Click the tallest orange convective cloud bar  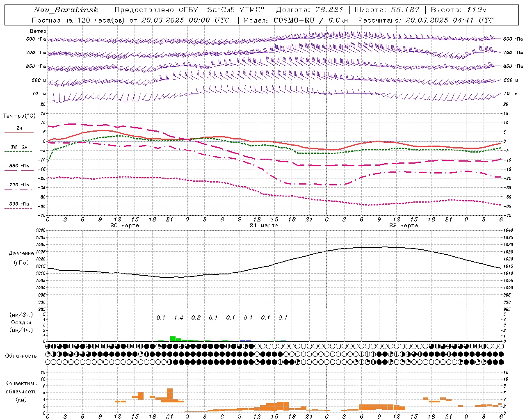click(x=170, y=395)
